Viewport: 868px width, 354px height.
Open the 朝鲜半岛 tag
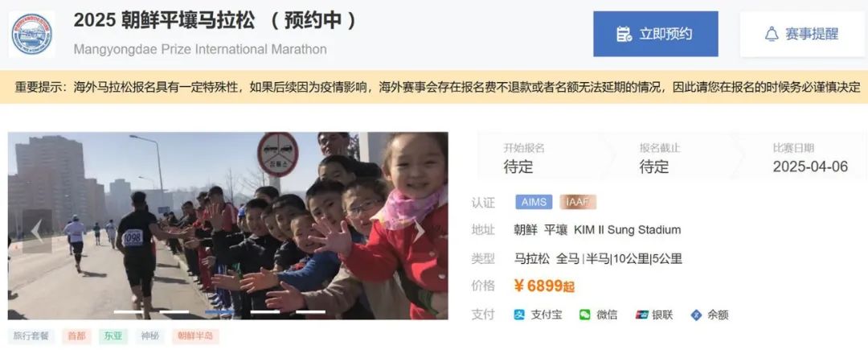[195, 335]
